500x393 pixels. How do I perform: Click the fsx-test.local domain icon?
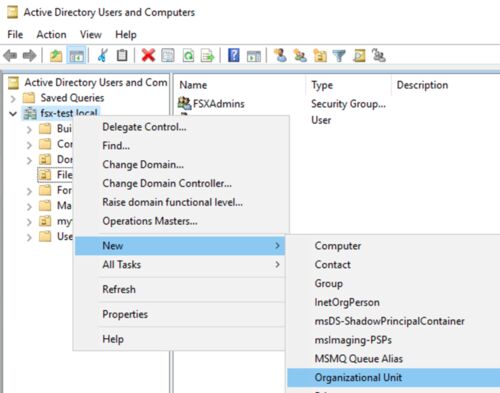pos(30,113)
